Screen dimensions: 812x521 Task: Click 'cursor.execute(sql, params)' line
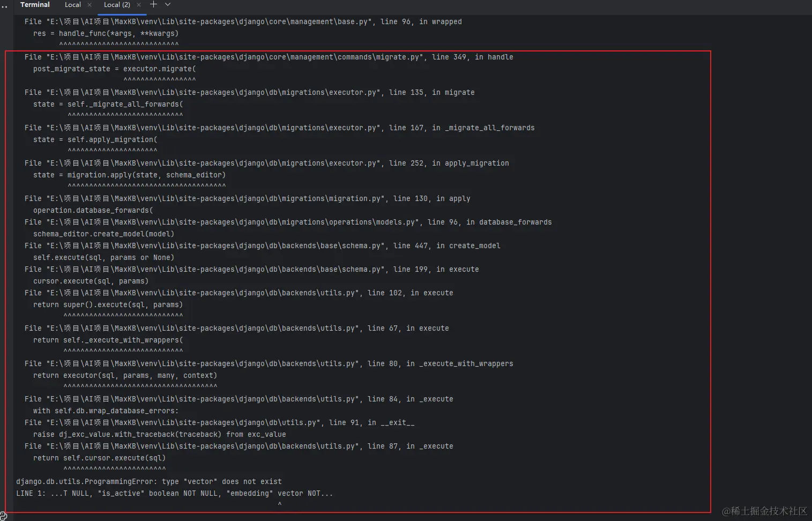(91, 281)
